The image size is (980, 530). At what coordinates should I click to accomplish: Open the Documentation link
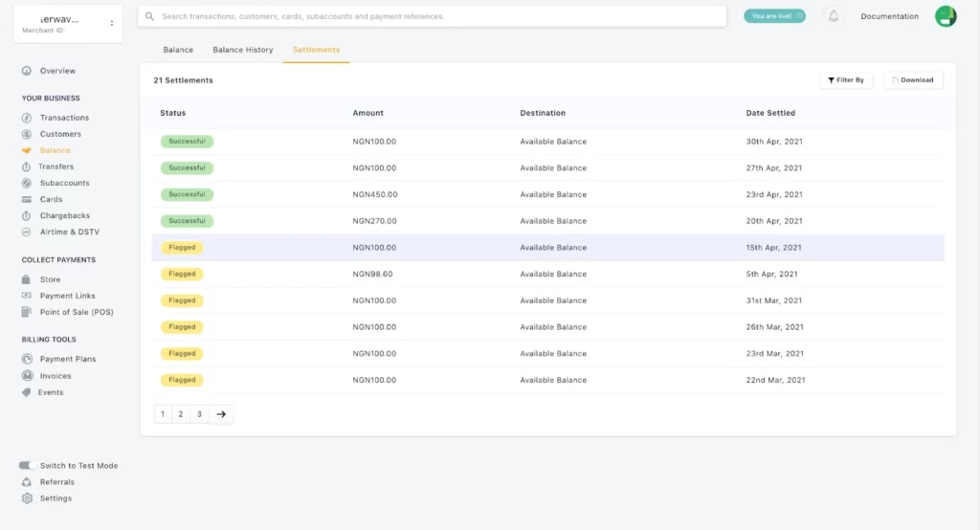(x=889, y=16)
